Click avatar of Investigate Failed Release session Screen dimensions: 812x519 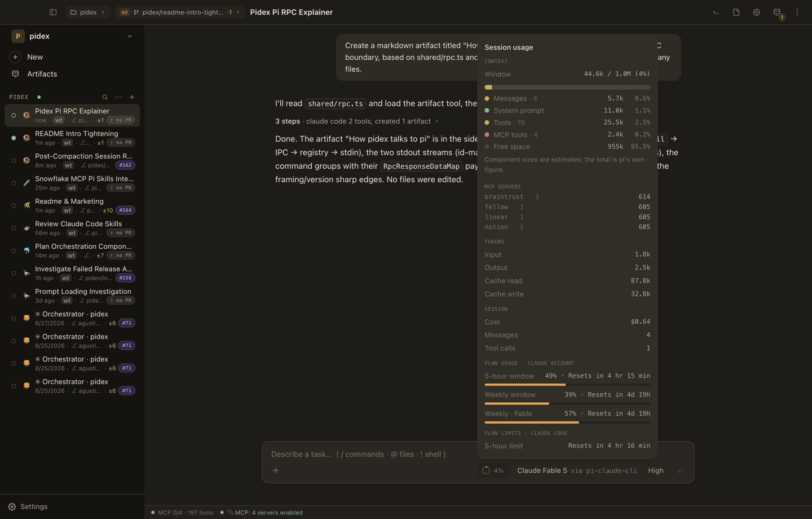click(x=27, y=273)
